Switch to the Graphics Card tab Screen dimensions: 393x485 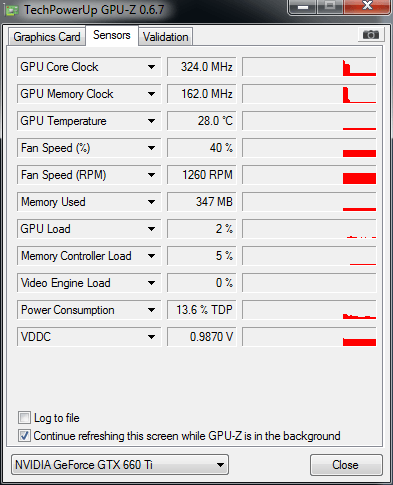tap(47, 37)
